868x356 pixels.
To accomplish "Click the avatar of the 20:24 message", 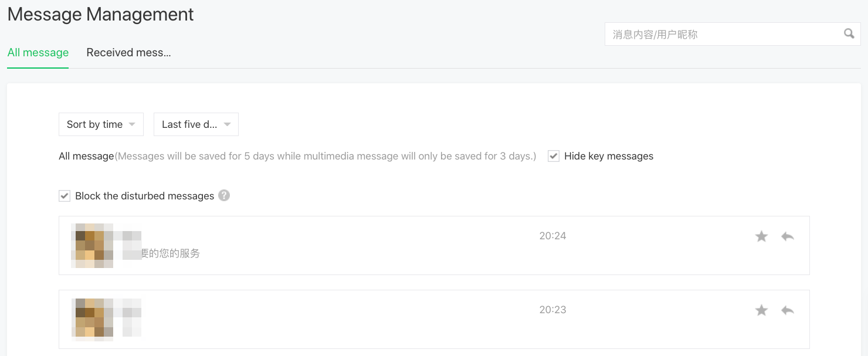I will click(91, 245).
